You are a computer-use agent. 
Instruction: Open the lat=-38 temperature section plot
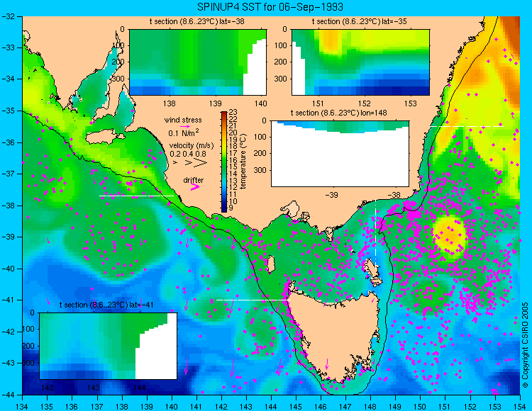click(198, 62)
